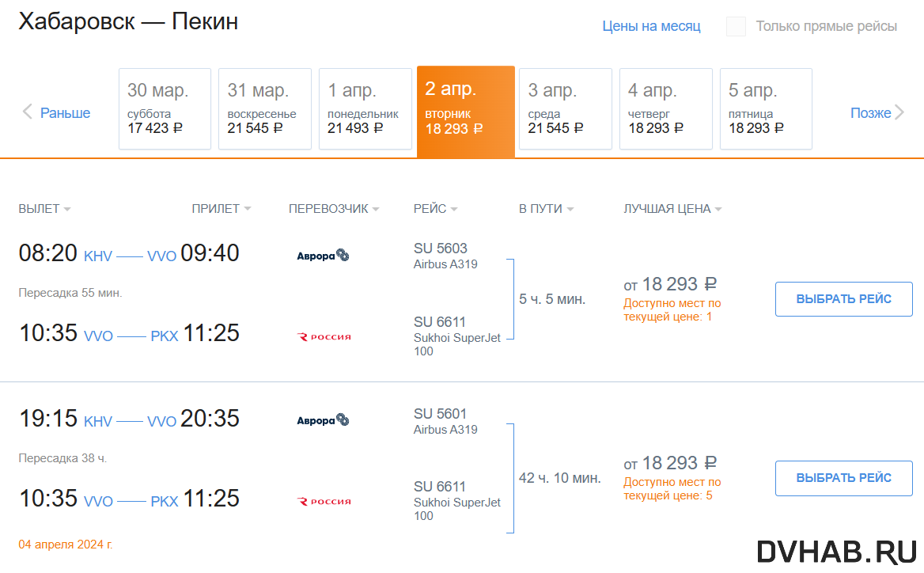The height and width of the screenshot is (573, 924).
Task: Select the 5 апр. пятница date tab
Action: 766,109
